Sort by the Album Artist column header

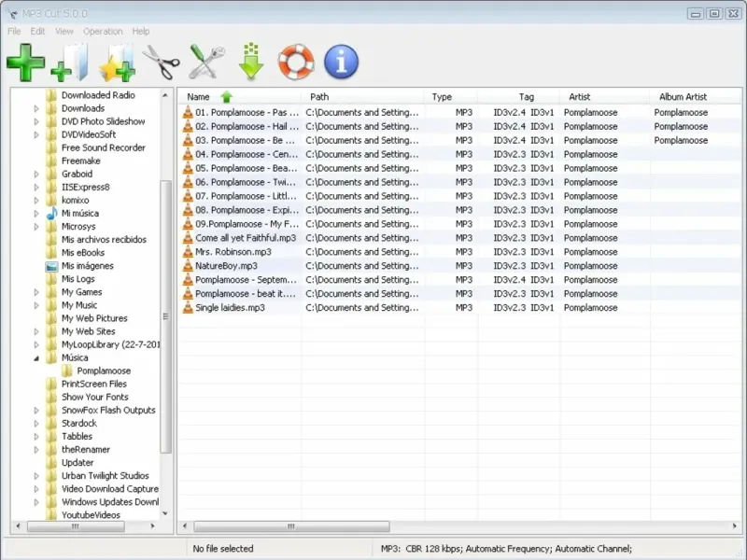pos(696,97)
